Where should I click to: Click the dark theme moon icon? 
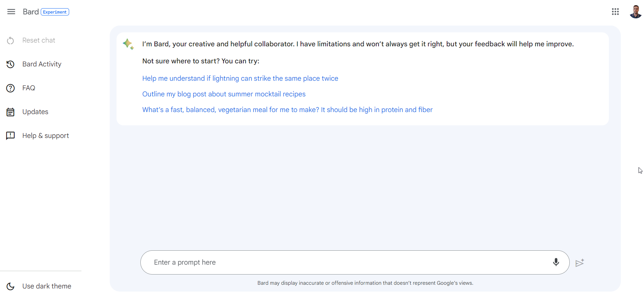(x=11, y=286)
